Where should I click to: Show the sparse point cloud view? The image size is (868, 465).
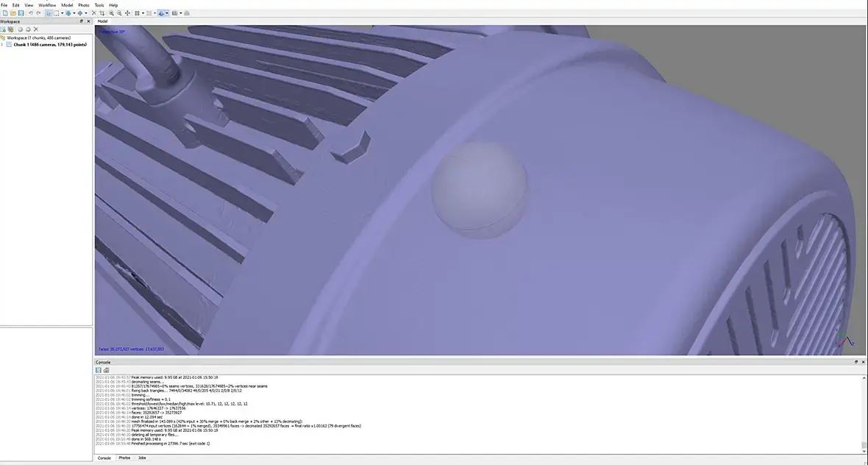[x=137, y=13]
